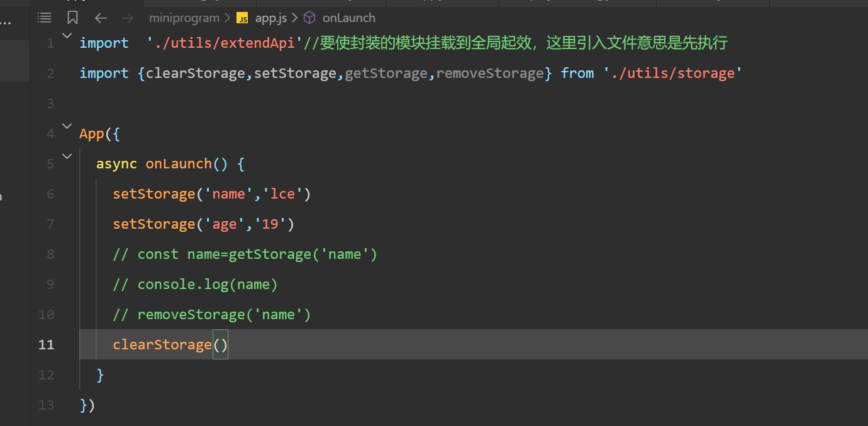Viewport: 868px width, 426px height.
Task: Fold the async onLaunch function
Action: [x=67, y=156]
